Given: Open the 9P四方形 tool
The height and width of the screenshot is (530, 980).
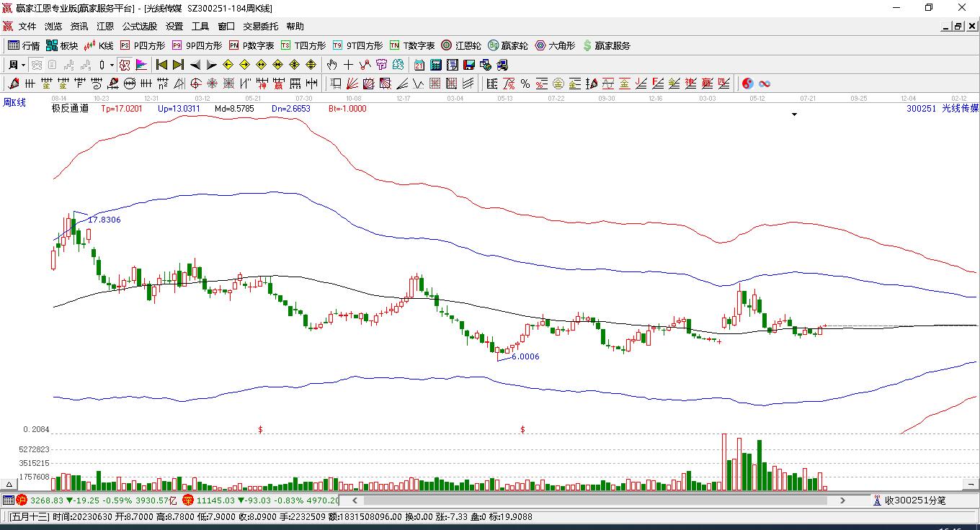Looking at the screenshot, I should pyautogui.click(x=197, y=45).
